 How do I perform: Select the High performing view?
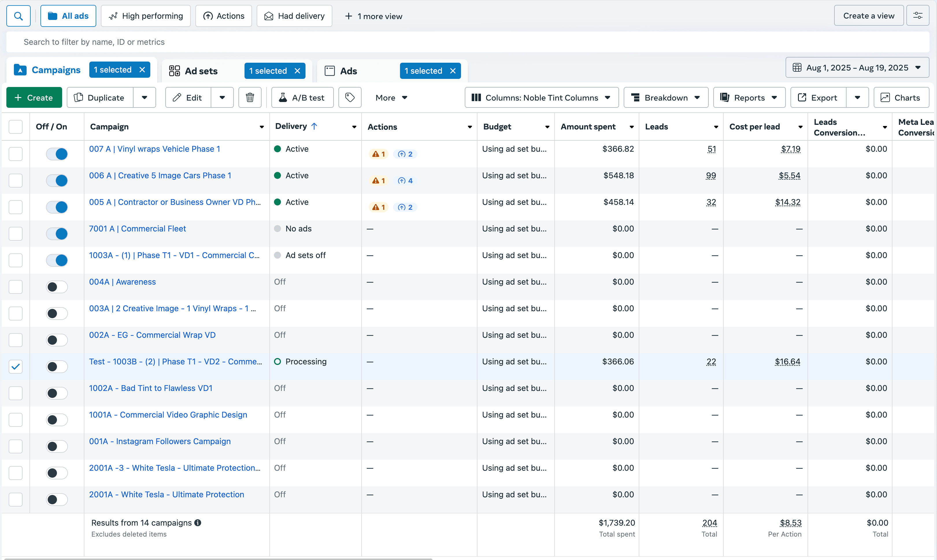pos(146,16)
